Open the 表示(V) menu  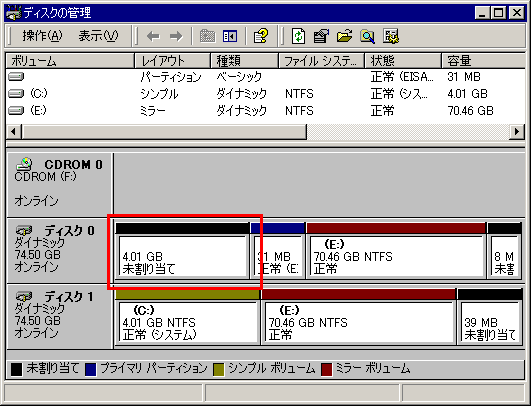[x=99, y=36]
